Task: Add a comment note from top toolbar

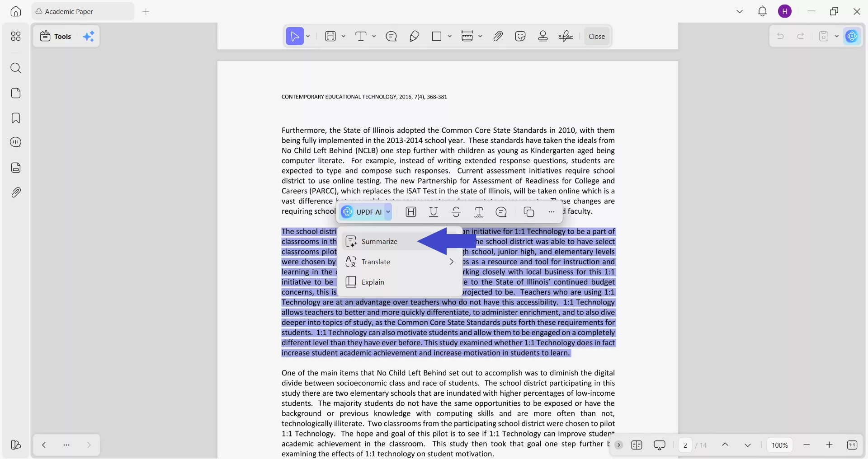Action: click(392, 36)
